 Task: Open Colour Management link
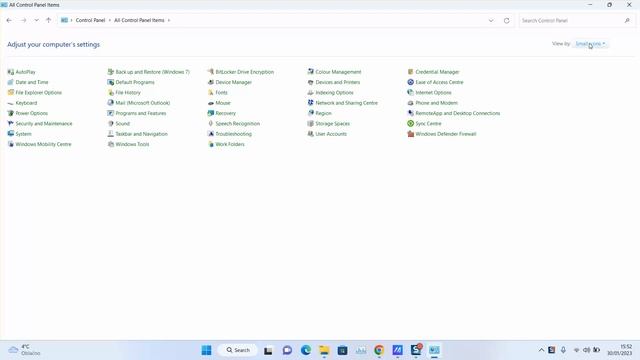[x=338, y=72]
